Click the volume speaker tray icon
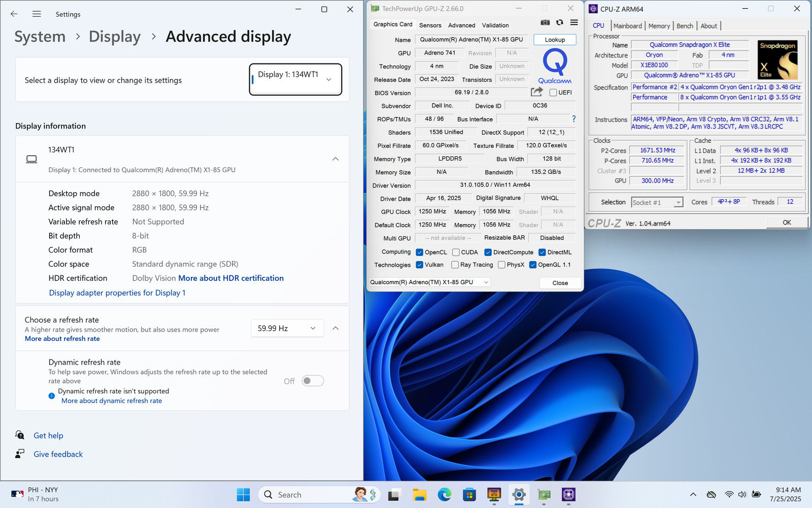This screenshot has width=812, height=508. click(x=742, y=494)
